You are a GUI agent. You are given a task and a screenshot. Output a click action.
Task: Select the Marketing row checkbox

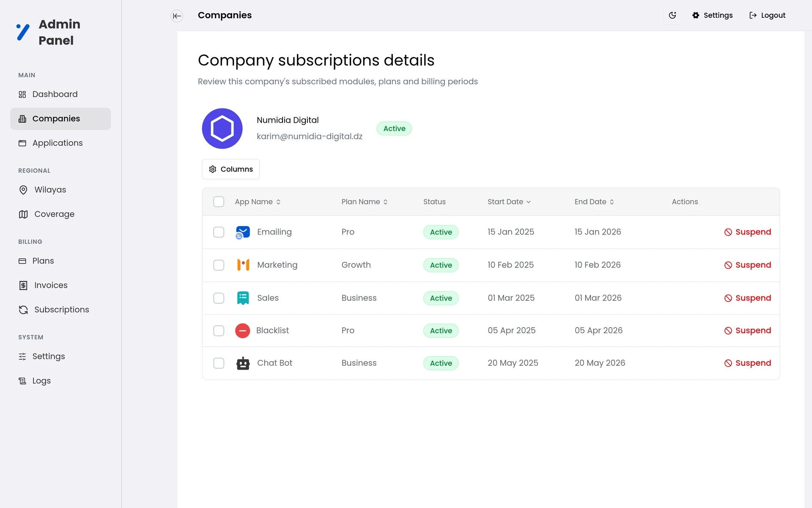click(219, 265)
